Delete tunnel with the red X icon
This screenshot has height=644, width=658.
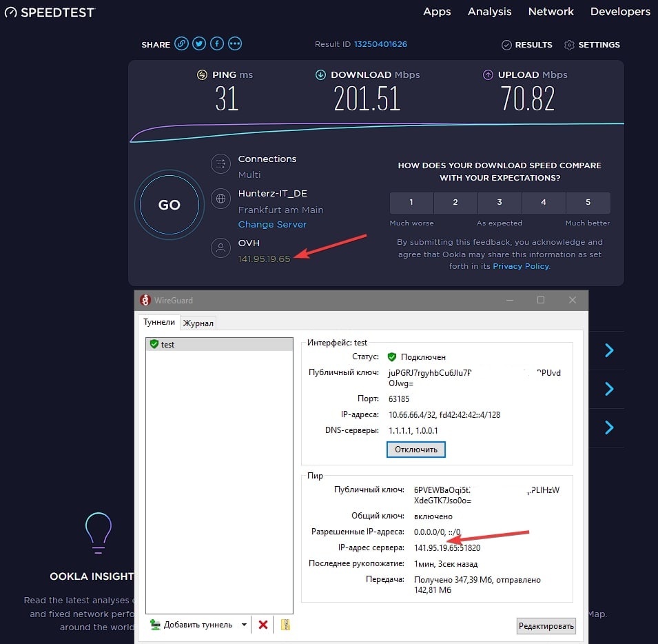(263, 625)
